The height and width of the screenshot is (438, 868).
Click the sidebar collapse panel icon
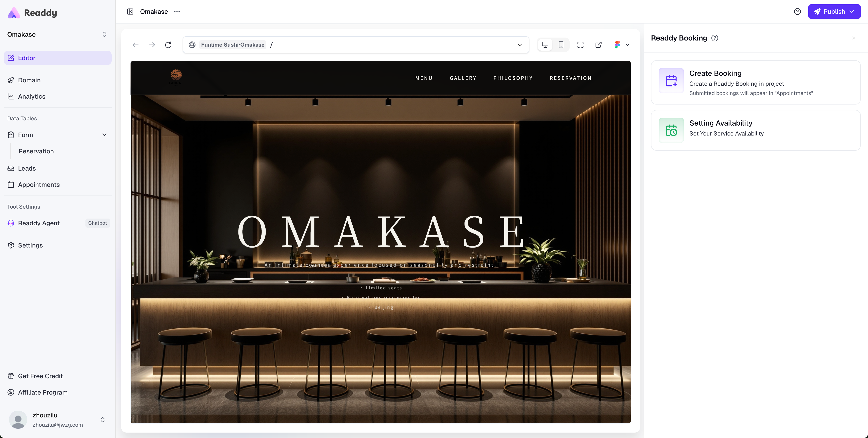click(130, 12)
